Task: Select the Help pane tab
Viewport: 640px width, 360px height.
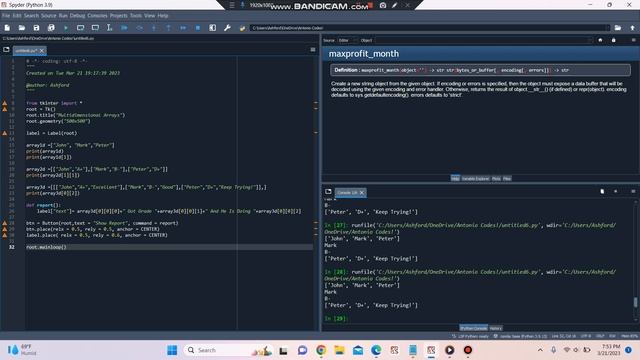Action: [455, 178]
